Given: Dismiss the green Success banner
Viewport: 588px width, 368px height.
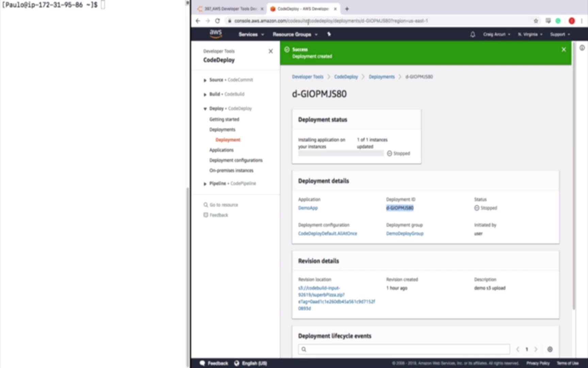Looking at the screenshot, I should tap(564, 49).
